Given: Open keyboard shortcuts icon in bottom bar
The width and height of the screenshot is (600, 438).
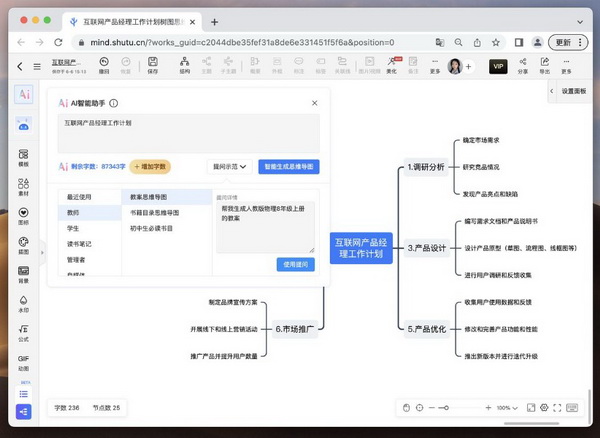Looking at the screenshot, I should 572,408.
